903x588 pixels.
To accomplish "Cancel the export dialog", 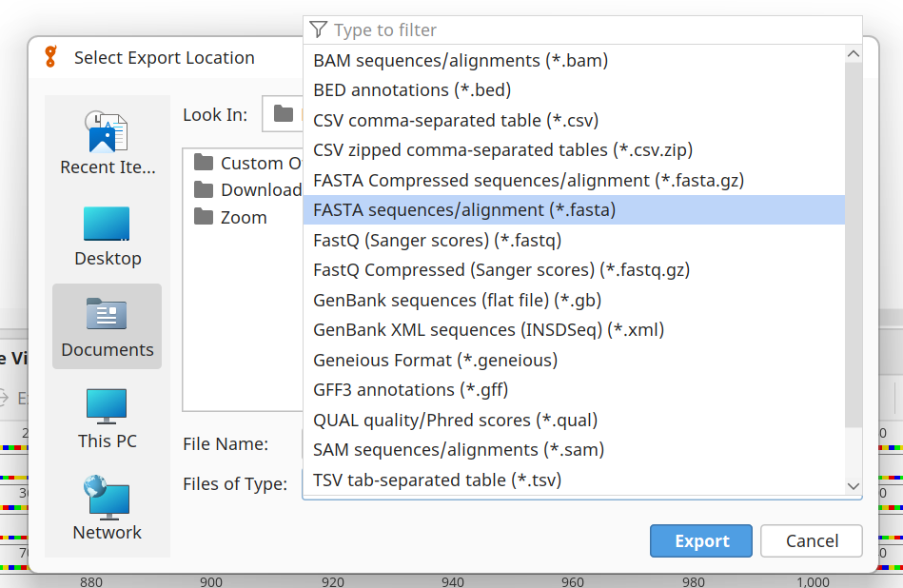I will 811,540.
